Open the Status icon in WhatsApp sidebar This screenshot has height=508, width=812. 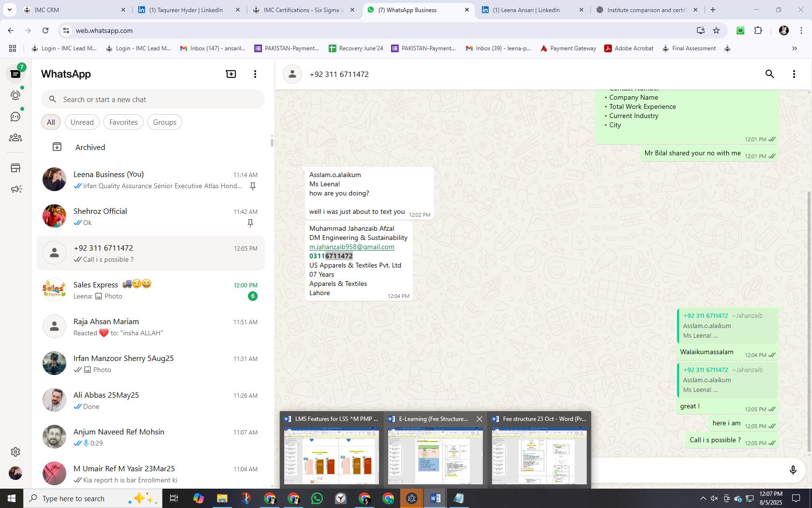[15, 95]
